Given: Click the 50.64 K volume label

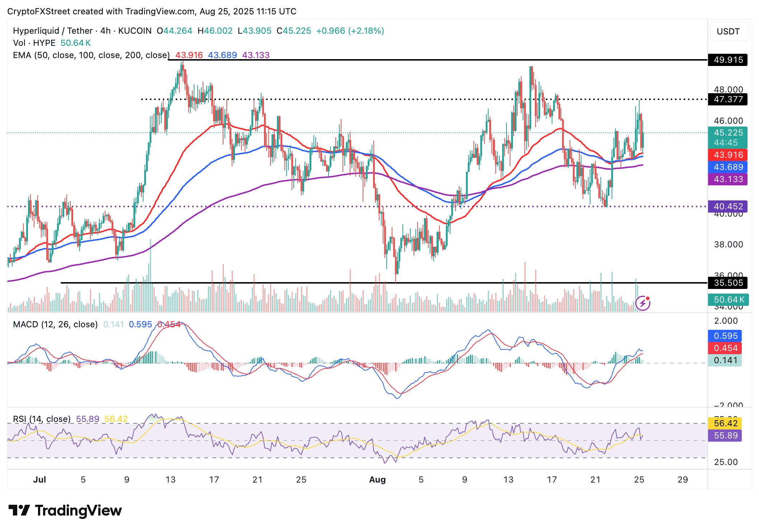Looking at the screenshot, I should (x=728, y=300).
